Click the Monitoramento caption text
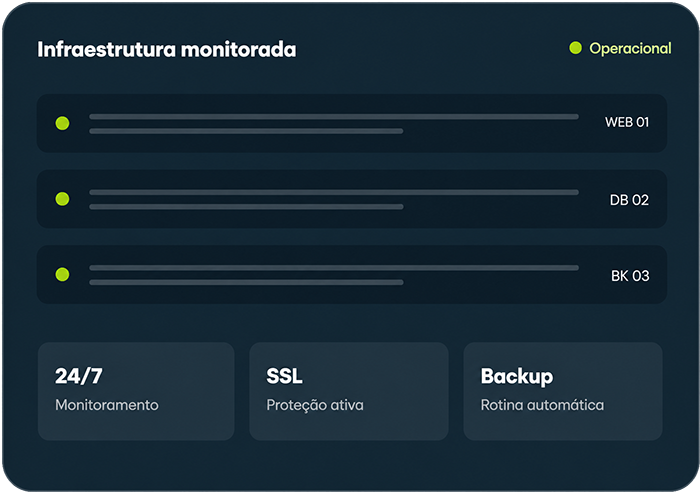Viewport: 700px width, 492px height. point(107,405)
